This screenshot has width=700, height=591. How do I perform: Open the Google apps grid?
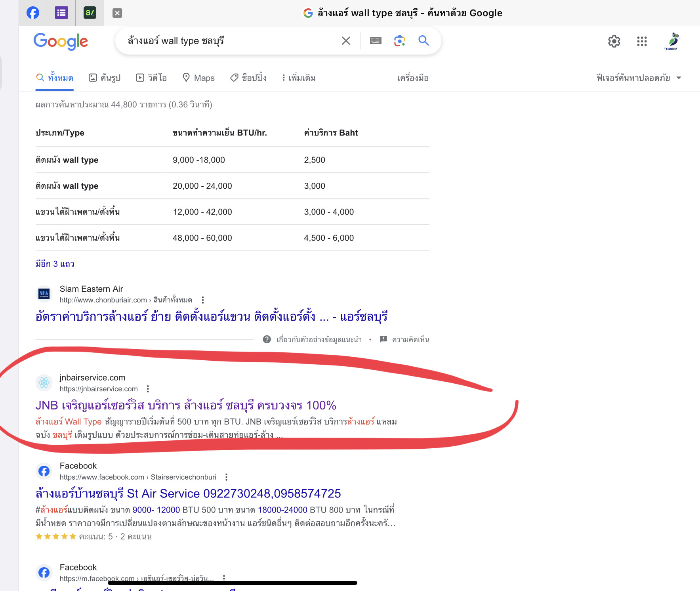642,41
